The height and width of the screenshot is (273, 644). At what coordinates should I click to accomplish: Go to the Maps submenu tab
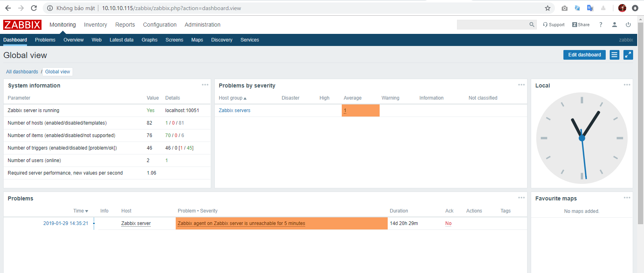pos(197,40)
